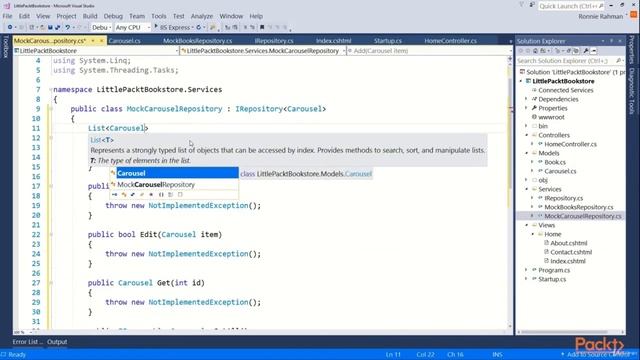
Task: Switch to the Carousel.cs tab
Action: (x=124, y=41)
